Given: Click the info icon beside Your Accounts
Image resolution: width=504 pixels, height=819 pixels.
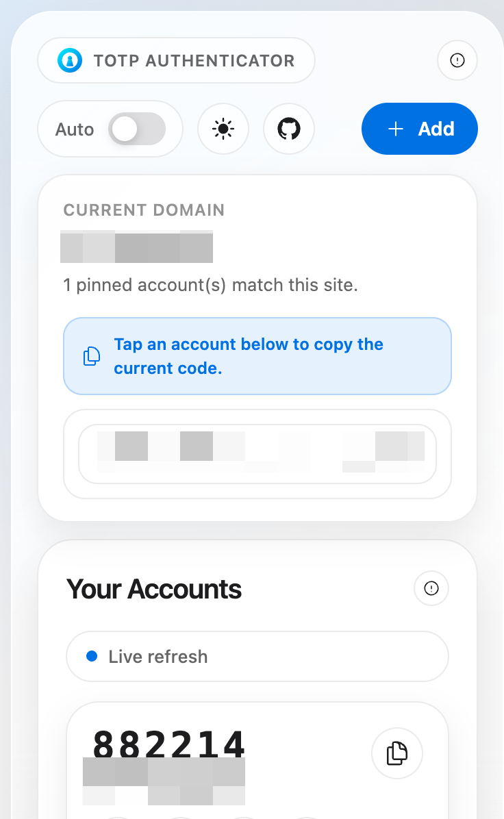Looking at the screenshot, I should [431, 588].
